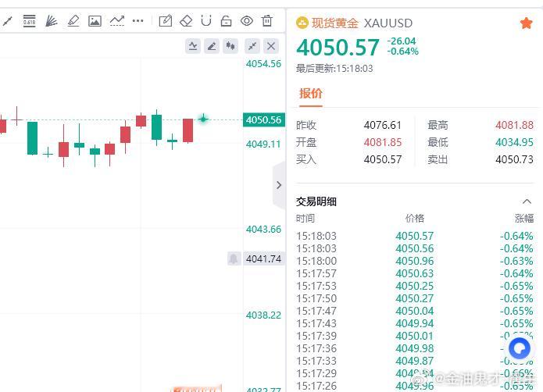Click the crosshair marker on price line
Screen dimensions: 543x392
(x=203, y=119)
